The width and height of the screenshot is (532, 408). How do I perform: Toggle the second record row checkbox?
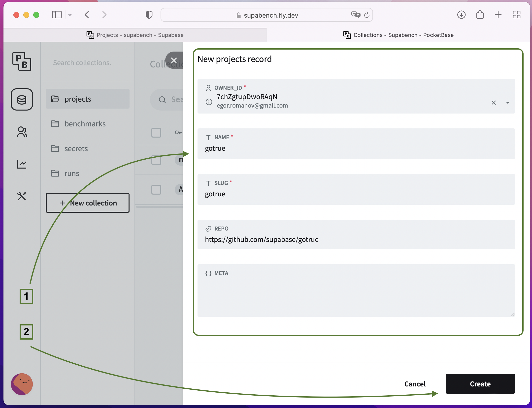(156, 190)
